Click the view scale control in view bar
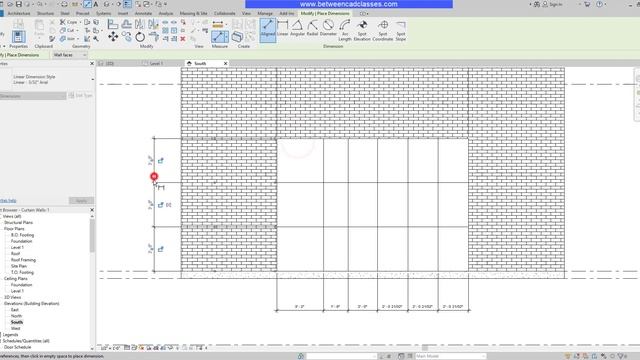 (x=111, y=348)
